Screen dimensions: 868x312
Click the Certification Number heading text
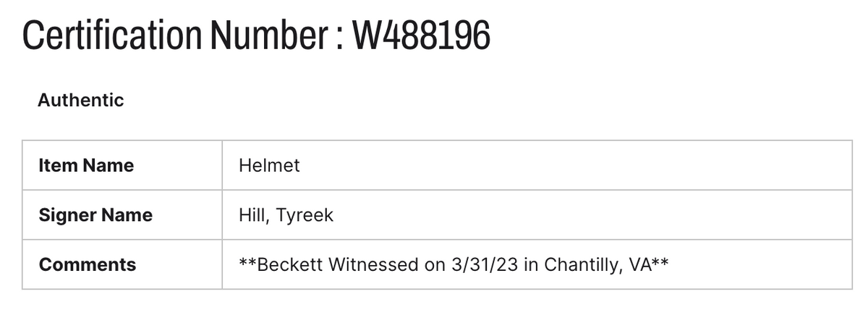pos(256,35)
